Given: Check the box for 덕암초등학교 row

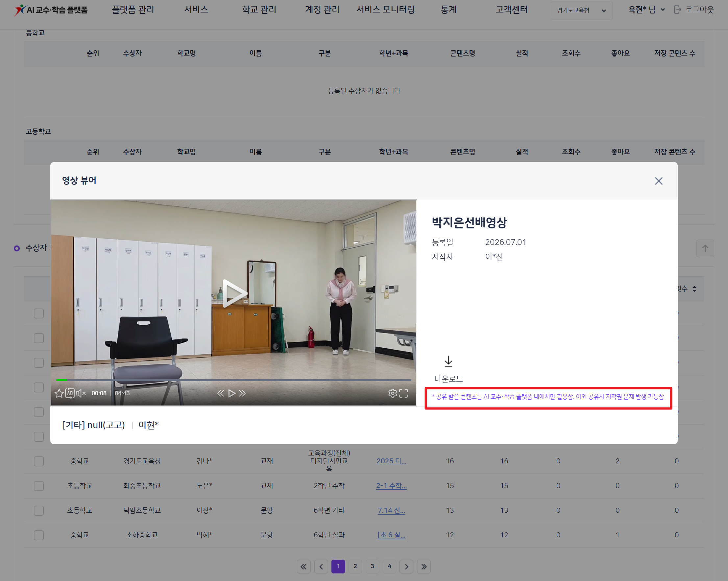Looking at the screenshot, I should [39, 510].
